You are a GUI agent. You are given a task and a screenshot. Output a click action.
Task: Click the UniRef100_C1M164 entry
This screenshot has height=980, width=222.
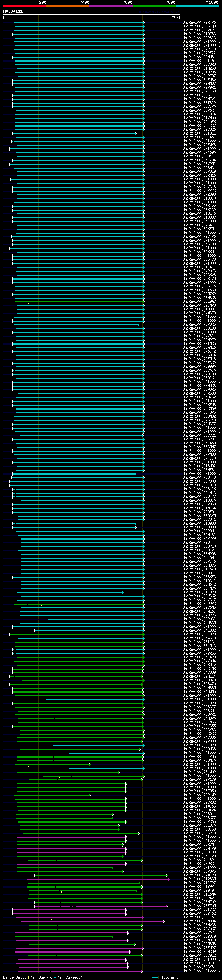pos(199,508)
